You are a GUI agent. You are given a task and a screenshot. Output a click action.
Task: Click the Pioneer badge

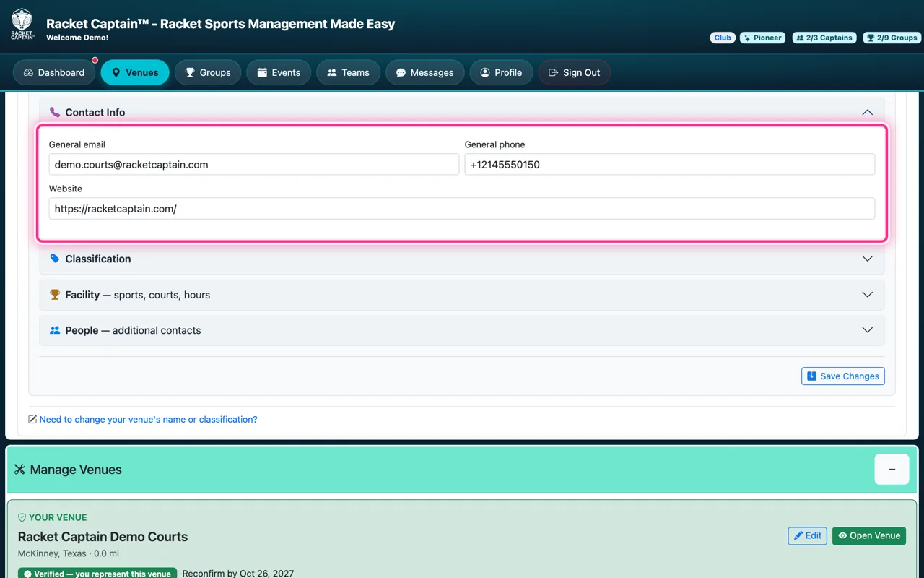(763, 38)
